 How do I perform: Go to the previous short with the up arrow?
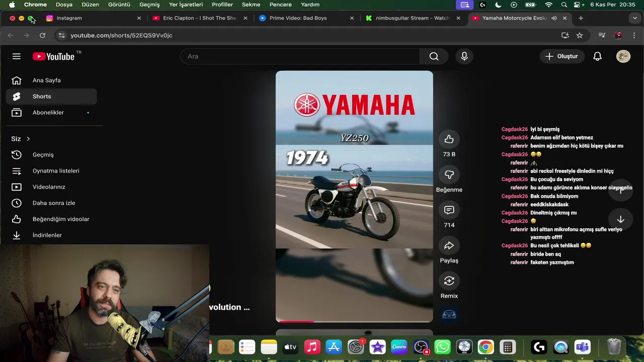(x=620, y=190)
